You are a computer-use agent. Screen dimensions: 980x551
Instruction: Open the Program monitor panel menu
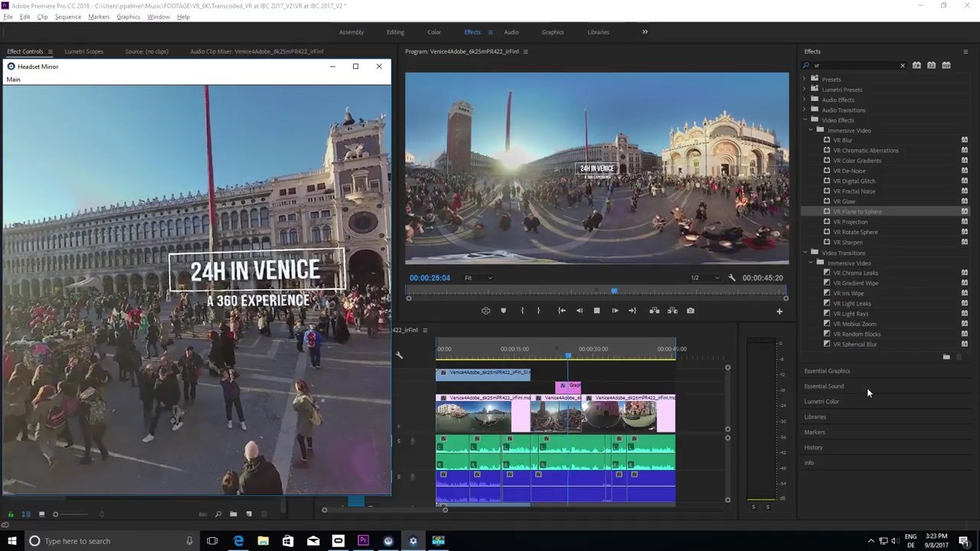(525, 51)
